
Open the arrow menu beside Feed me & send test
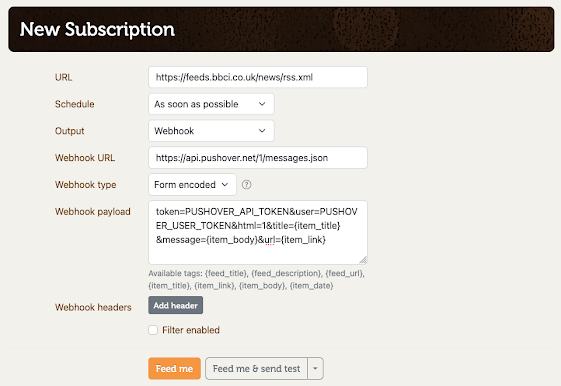[315, 368]
